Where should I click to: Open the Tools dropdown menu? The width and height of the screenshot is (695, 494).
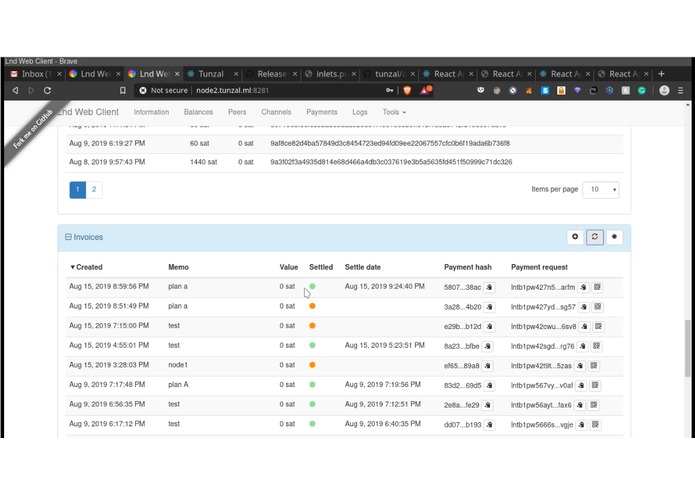click(394, 112)
